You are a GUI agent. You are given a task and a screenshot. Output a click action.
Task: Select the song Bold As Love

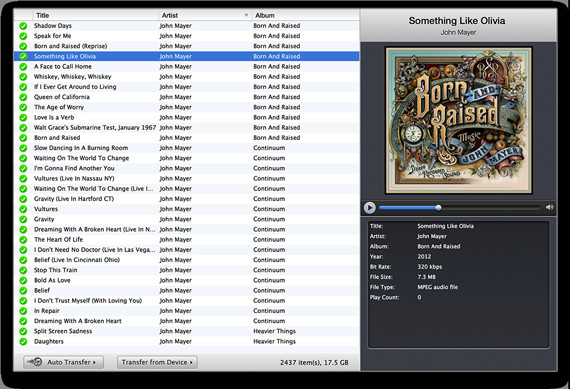52,280
